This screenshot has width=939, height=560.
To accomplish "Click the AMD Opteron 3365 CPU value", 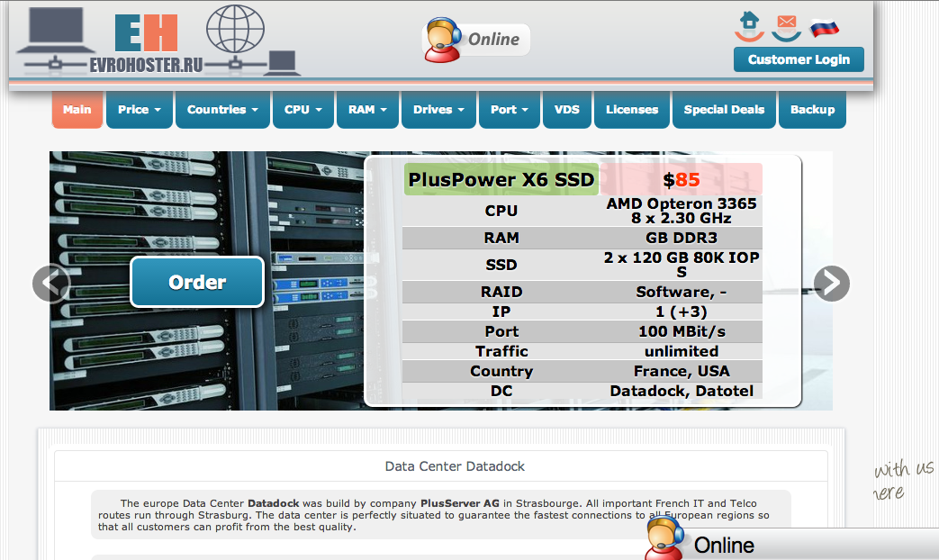I will tap(682, 211).
